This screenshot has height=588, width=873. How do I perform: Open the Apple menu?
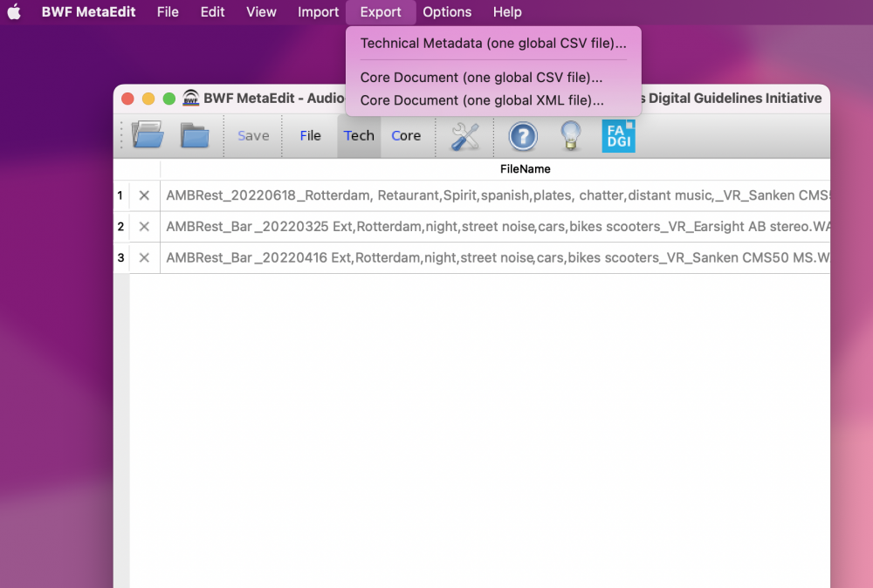coord(14,11)
